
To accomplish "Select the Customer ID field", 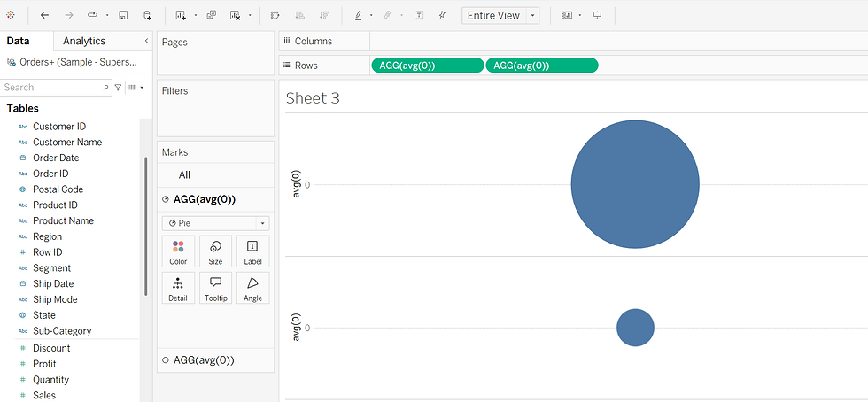I will (59, 127).
